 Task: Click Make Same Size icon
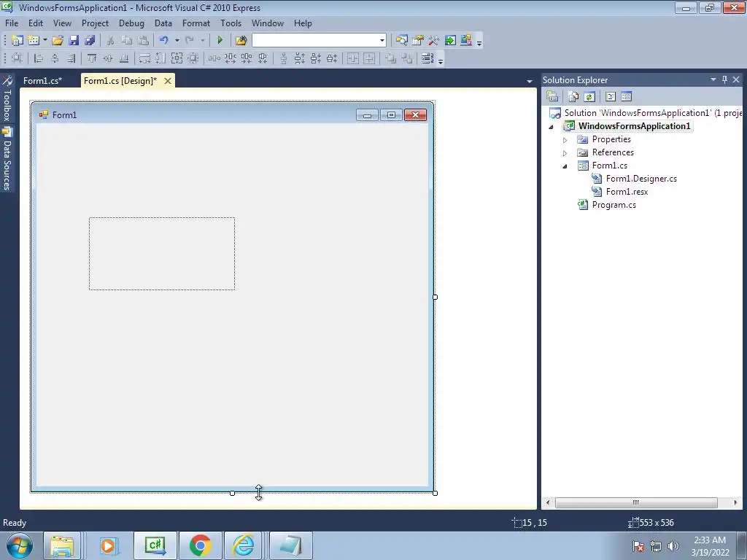(x=177, y=58)
